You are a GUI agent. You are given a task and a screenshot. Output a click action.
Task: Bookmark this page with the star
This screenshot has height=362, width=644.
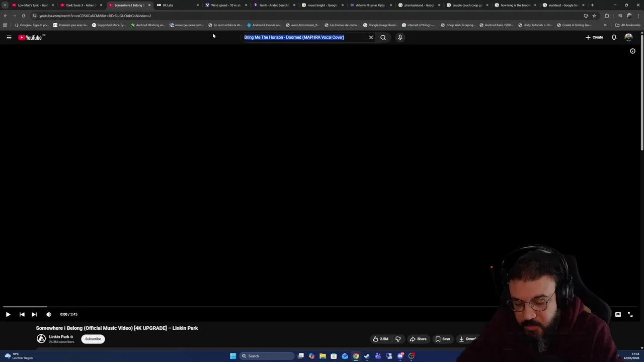tap(594, 16)
